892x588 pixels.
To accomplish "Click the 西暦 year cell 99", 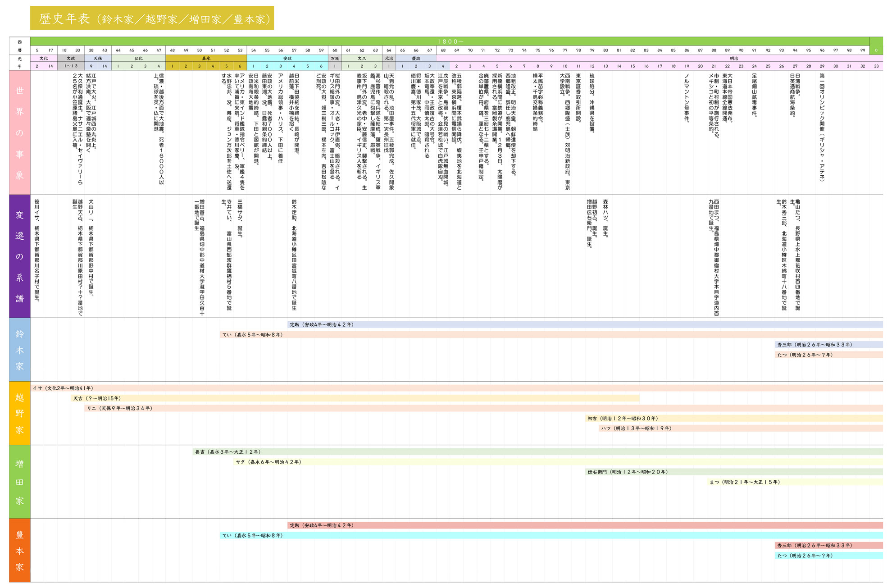I will coord(862,50).
